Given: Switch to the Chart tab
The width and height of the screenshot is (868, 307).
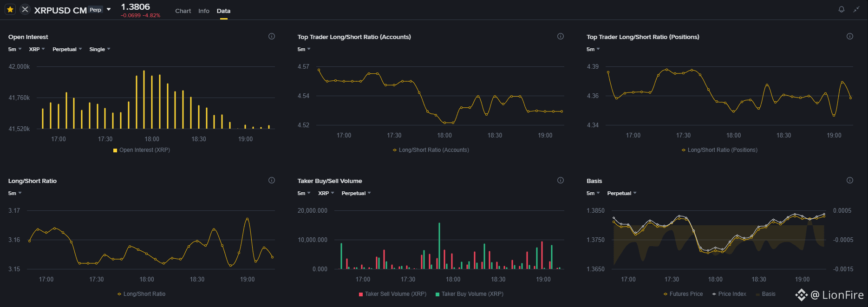Looking at the screenshot, I should pos(183,11).
